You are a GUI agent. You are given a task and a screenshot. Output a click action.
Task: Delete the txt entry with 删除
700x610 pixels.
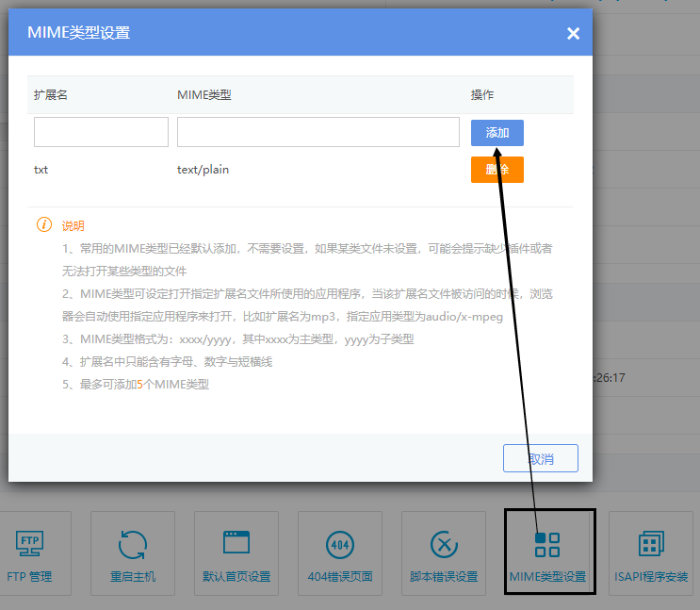[497, 170]
